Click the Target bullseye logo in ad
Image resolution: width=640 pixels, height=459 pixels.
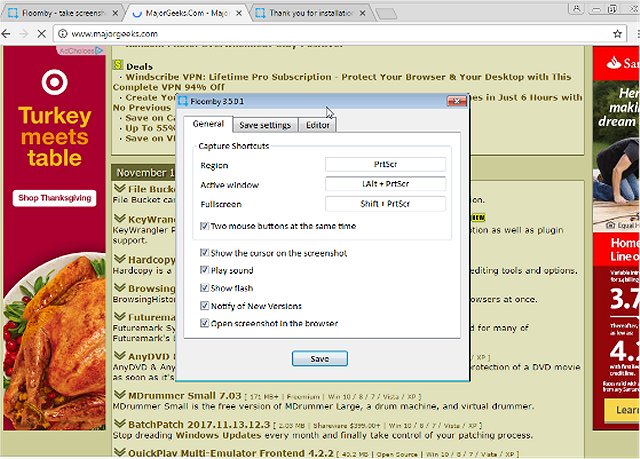[54, 82]
